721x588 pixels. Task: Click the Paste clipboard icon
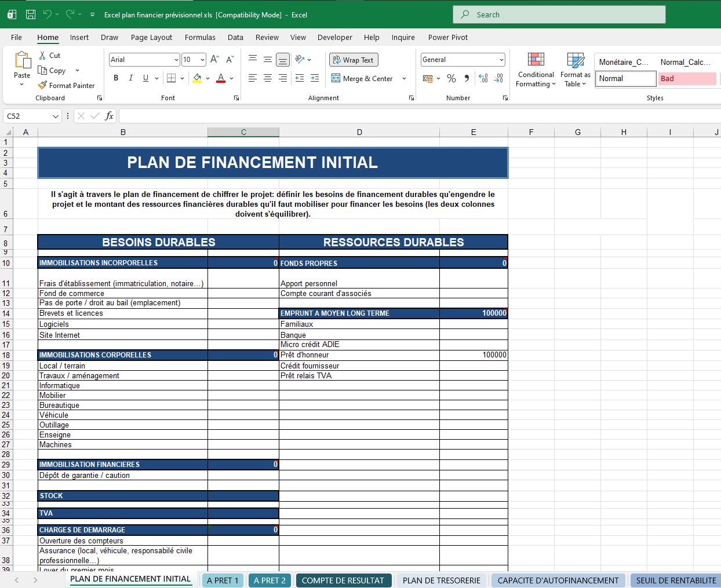pos(22,60)
